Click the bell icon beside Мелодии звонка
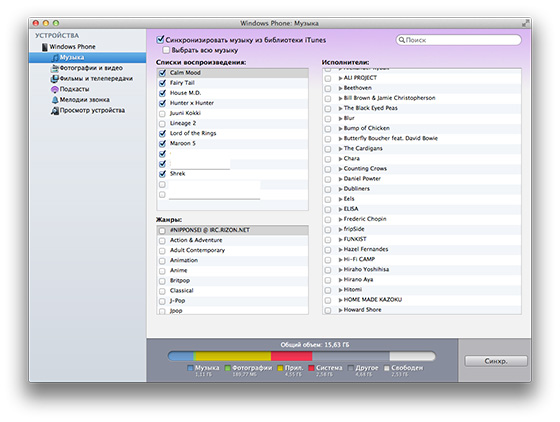The height and width of the screenshot is (422, 560). tap(55, 100)
